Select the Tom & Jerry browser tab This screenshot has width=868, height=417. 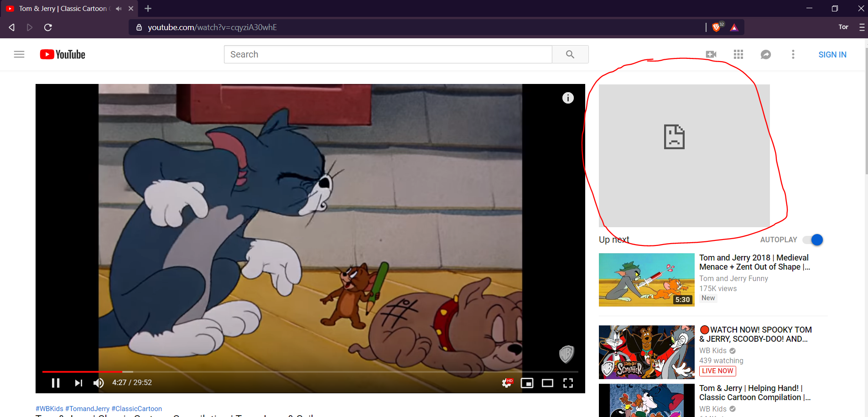[64, 8]
